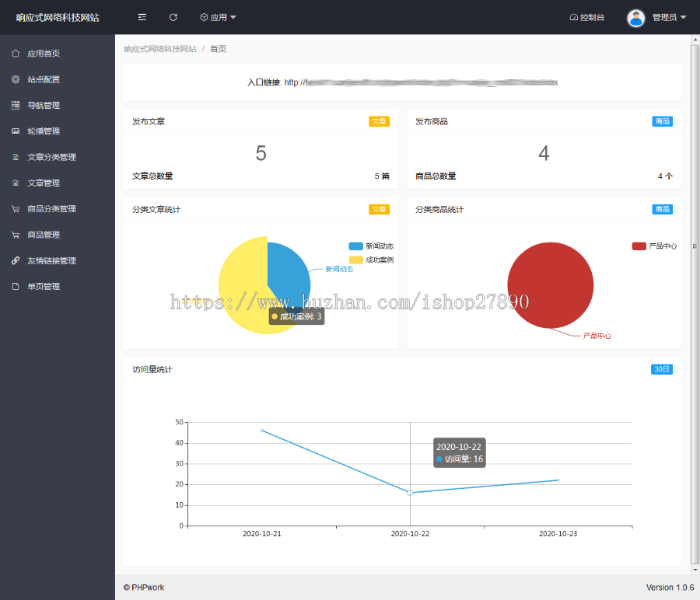Toggle the 产品中心 legend swatch
The image size is (700, 600).
point(639,246)
